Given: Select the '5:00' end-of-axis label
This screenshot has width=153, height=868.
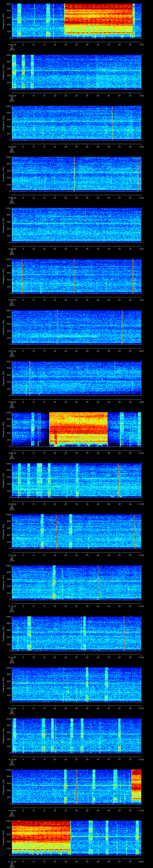Looking at the screenshot, I should 141,198.
